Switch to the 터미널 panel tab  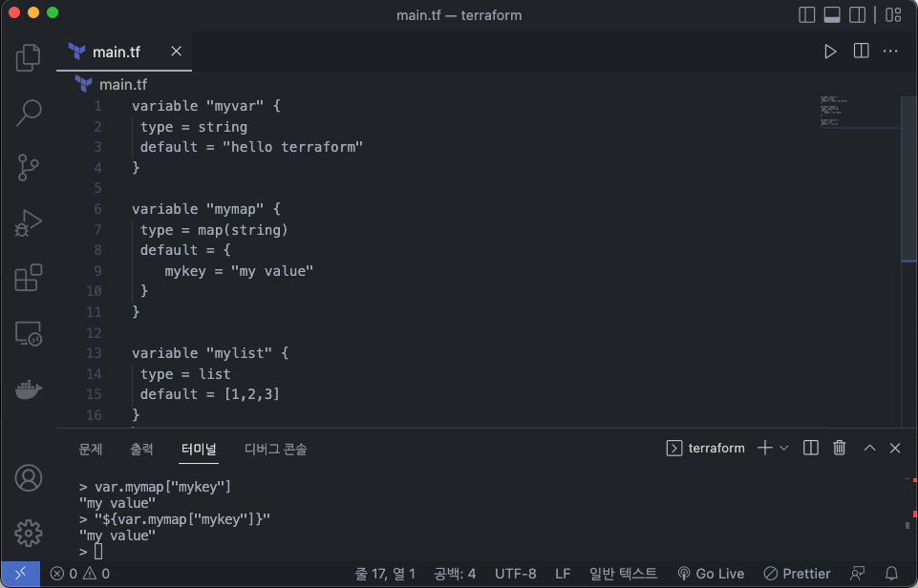point(199,450)
